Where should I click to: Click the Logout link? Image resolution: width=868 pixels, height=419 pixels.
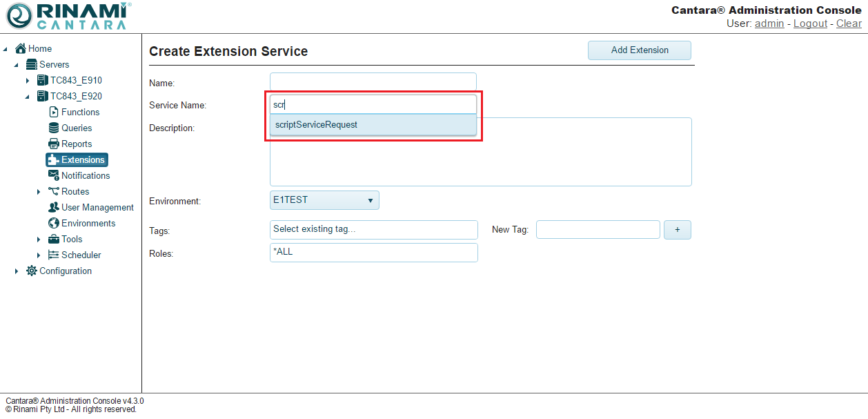[x=810, y=23]
